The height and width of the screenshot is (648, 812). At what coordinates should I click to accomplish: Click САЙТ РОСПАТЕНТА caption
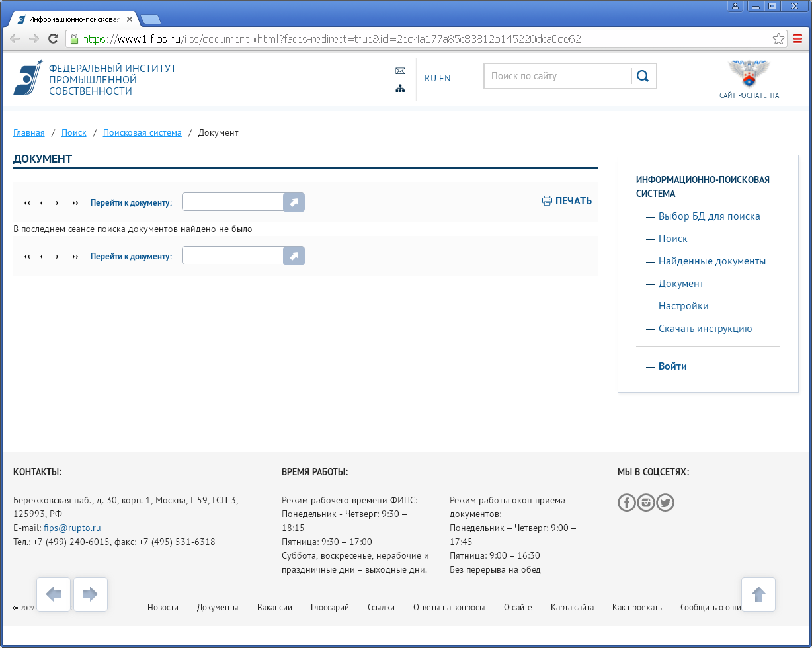tap(749, 95)
